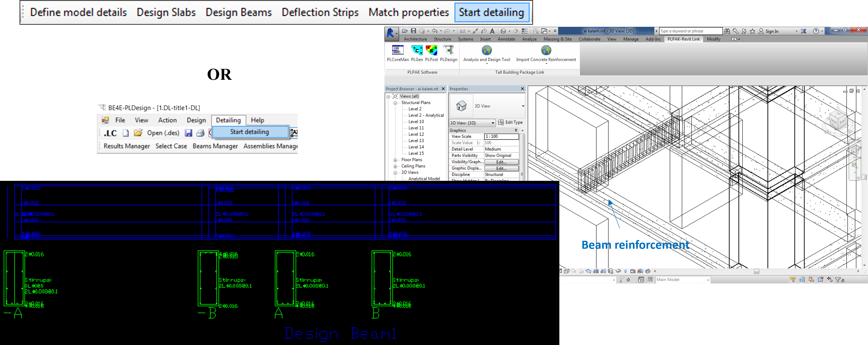This screenshot has height=345, width=868.
Task: Click the binoculars search icon in Revit title bar
Action: tap(727, 31)
